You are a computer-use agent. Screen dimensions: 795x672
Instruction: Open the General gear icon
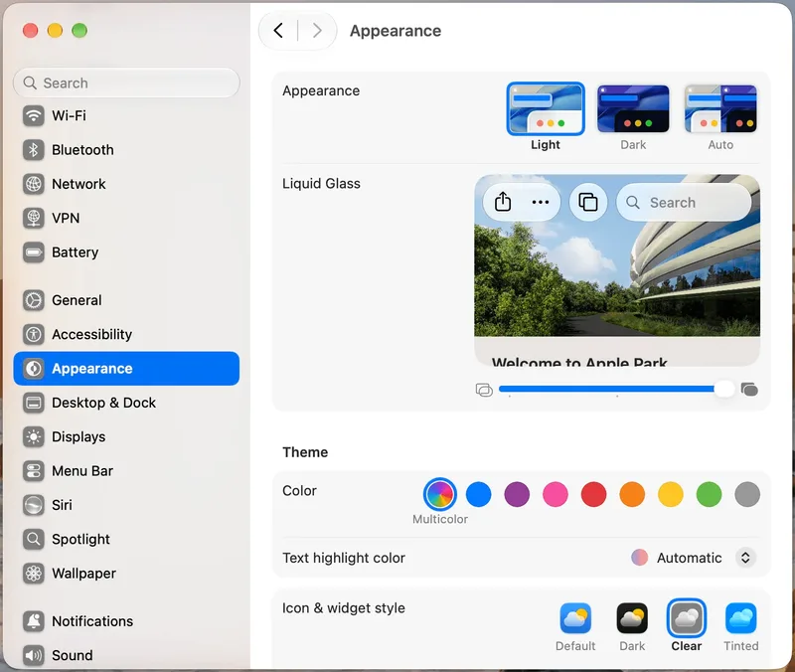coord(34,300)
